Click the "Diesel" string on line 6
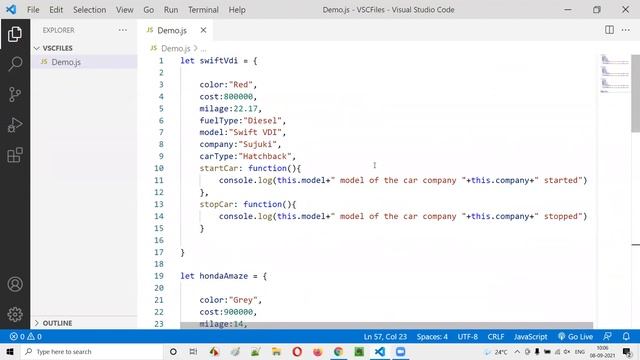Screen dimensions: 640x360 point(262,120)
